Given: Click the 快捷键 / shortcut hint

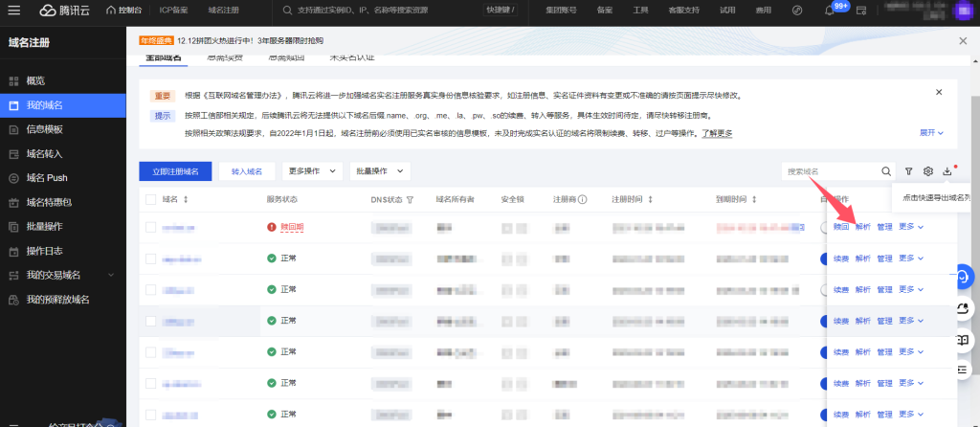Looking at the screenshot, I should [x=501, y=11].
